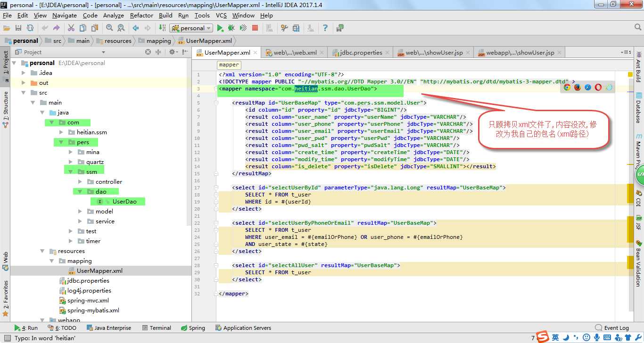Expand the .idea folder
This screenshot has height=343, width=644.
point(24,73)
